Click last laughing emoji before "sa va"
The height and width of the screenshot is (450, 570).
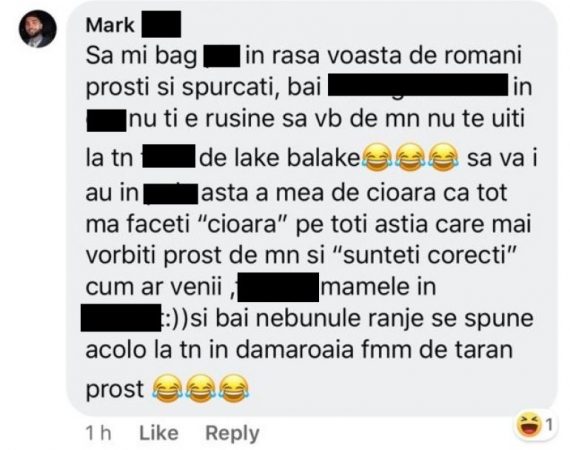[443, 158]
